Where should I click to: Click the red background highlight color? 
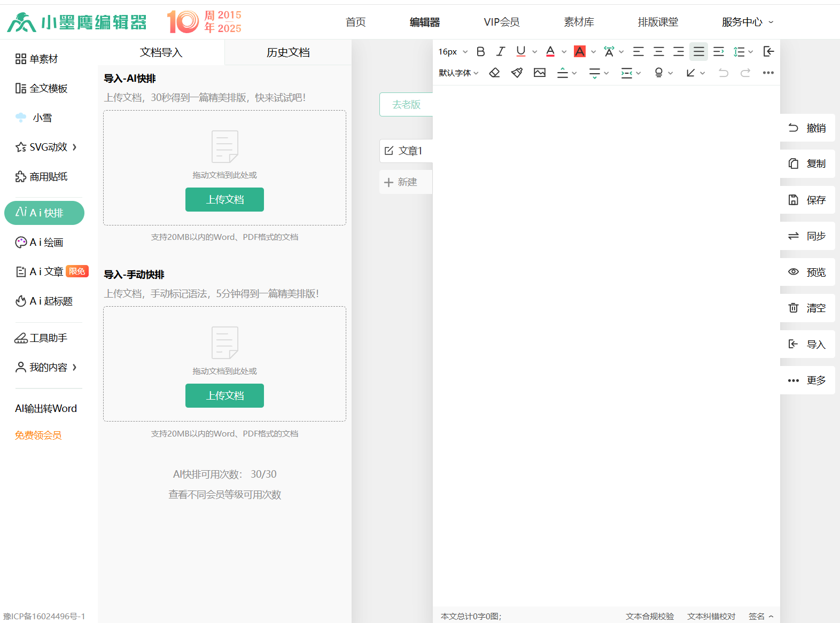pos(579,51)
